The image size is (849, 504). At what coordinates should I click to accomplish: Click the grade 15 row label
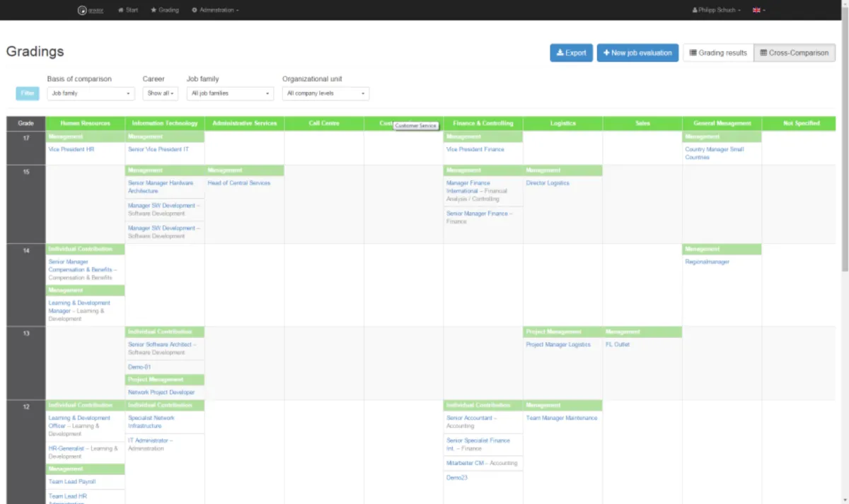pos(26,172)
